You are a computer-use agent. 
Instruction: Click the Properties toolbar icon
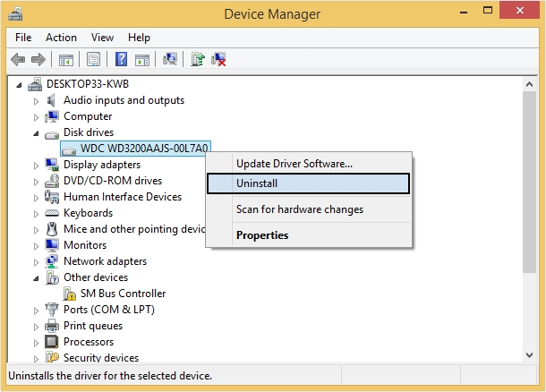tap(93, 60)
